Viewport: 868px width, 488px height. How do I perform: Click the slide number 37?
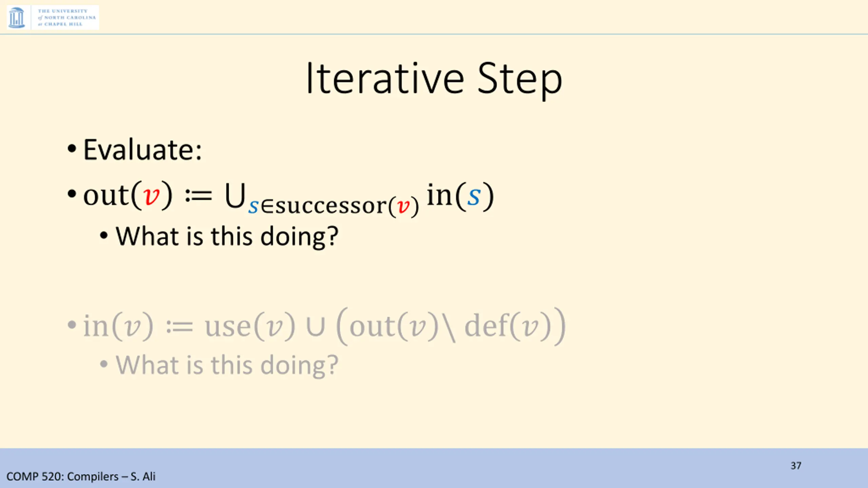796,466
